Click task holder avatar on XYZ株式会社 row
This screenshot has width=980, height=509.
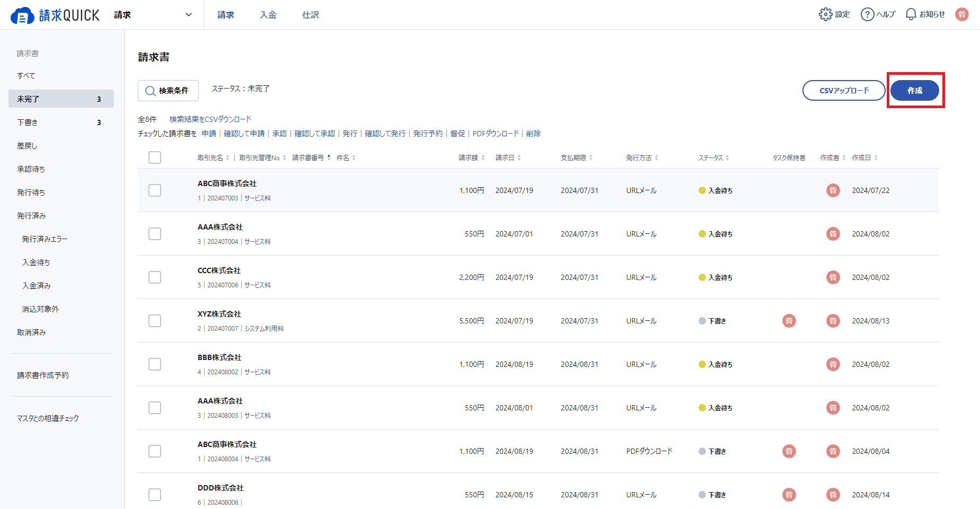[789, 321]
